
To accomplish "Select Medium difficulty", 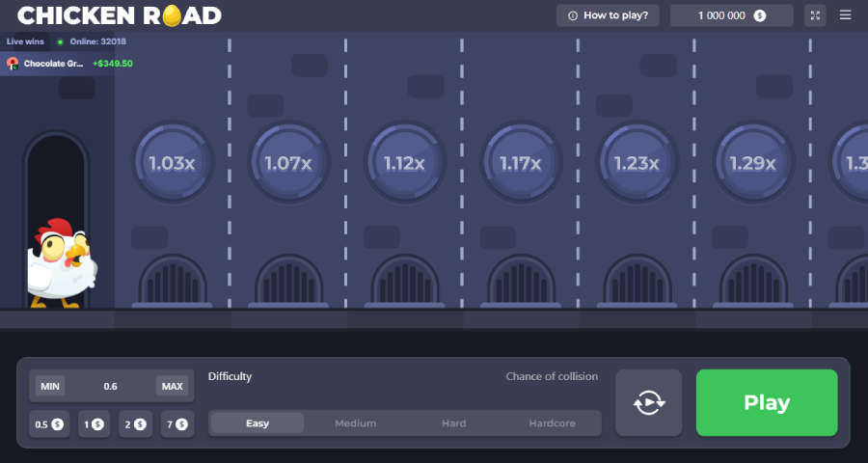I will [356, 423].
